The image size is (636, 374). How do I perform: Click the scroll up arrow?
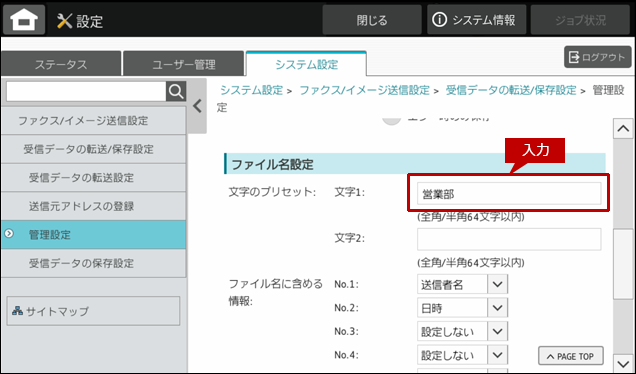click(623, 129)
